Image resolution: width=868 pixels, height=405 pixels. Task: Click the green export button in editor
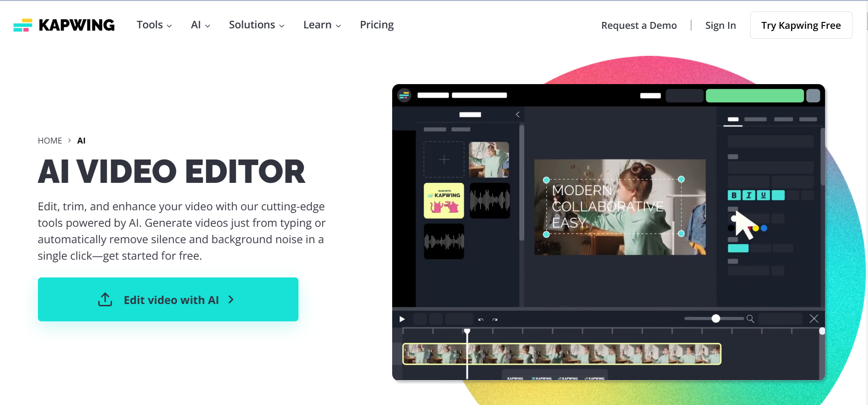(x=755, y=96)
